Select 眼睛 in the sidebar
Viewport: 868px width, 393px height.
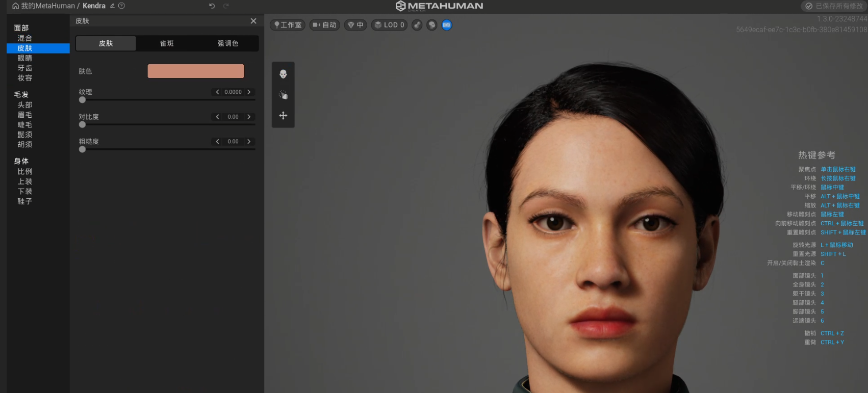click(x=25, y=58)
